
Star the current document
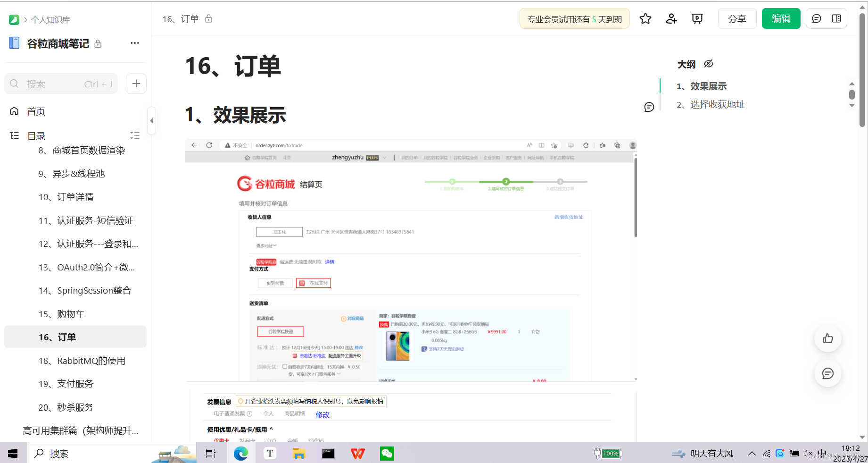645,18
